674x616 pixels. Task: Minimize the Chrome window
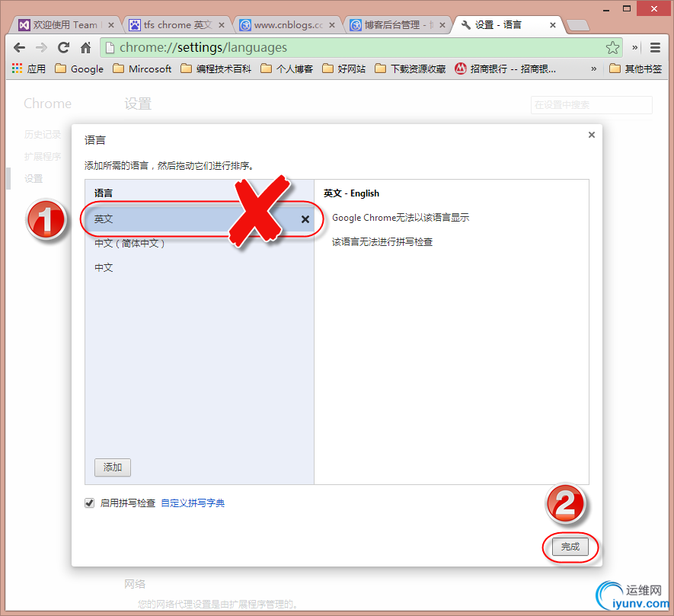606,8
